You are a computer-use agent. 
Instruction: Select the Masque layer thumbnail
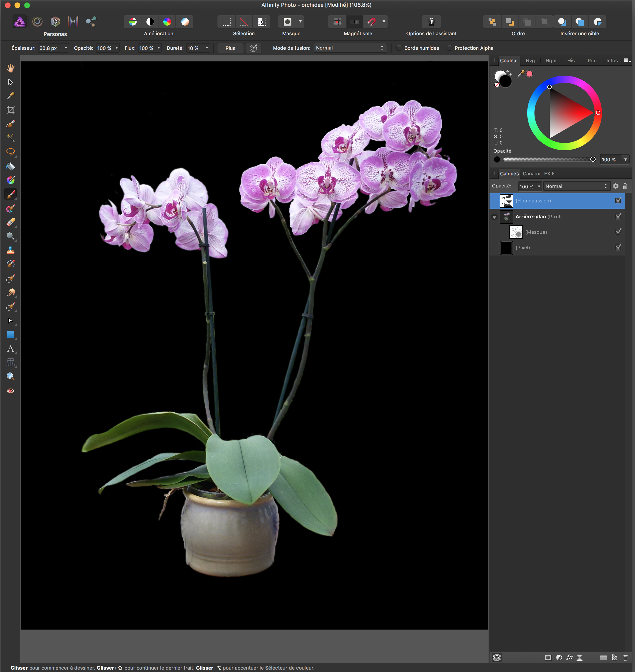click(516, 232)
